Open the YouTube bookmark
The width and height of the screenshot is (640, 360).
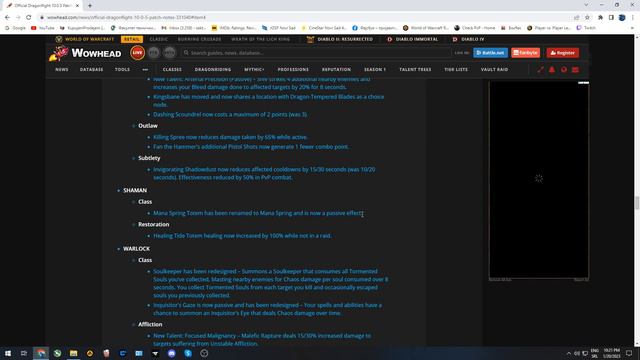coord(43,28)
